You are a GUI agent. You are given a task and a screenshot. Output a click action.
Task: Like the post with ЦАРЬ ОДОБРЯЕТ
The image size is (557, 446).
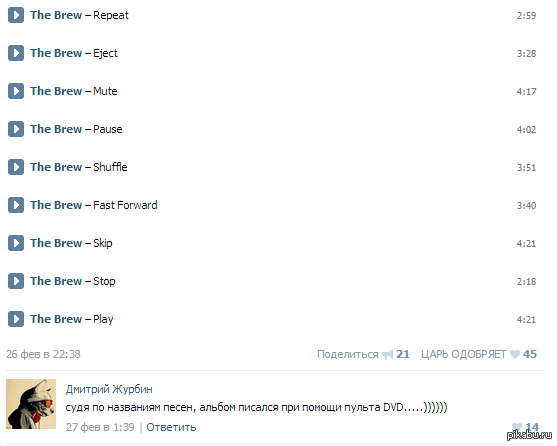coord(463,354)
